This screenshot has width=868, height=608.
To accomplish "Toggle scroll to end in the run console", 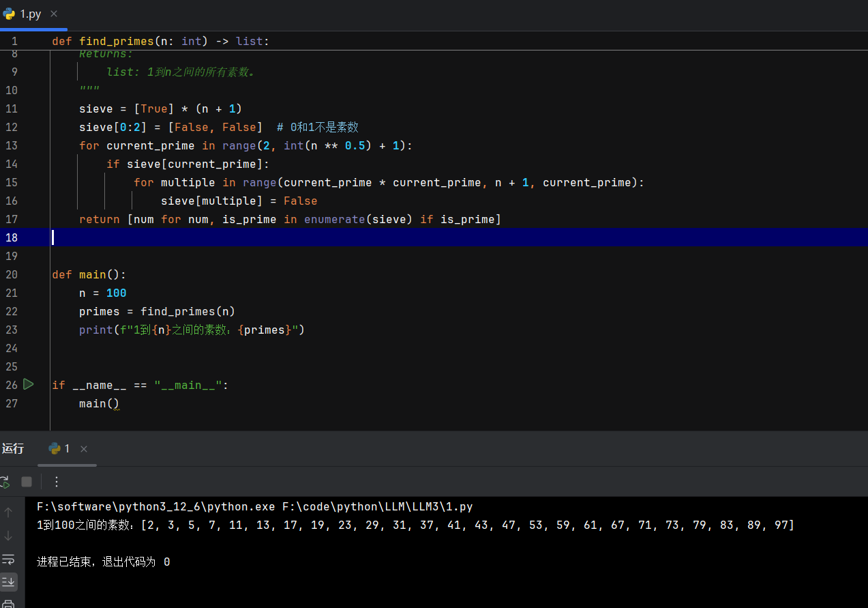I will pos(8,582).
